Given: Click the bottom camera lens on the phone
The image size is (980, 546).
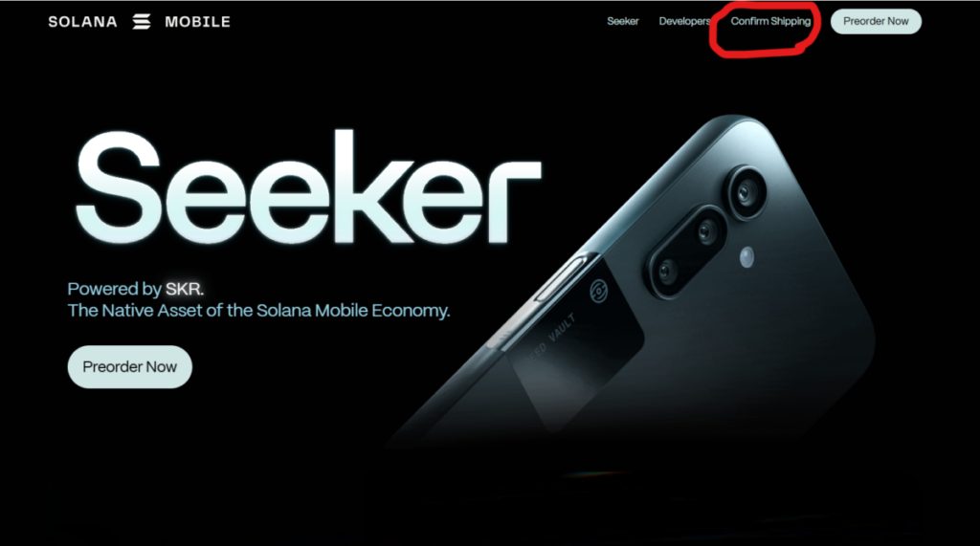Looking at the screenshot, I should [x=667, y=272].
